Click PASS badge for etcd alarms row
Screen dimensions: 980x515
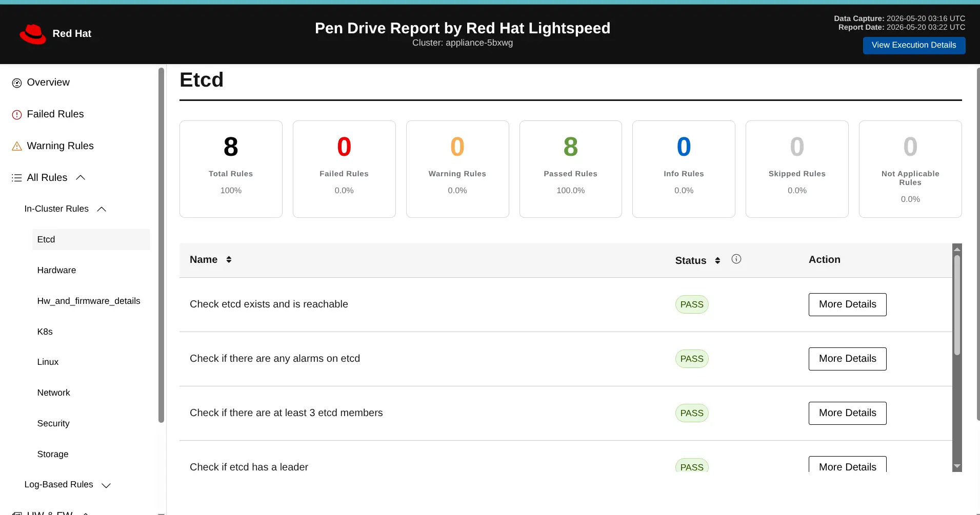click(692, 359)
